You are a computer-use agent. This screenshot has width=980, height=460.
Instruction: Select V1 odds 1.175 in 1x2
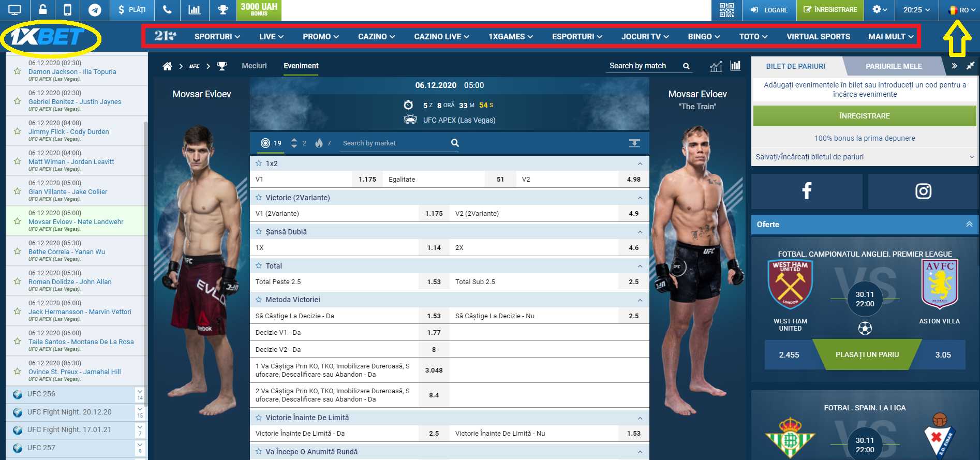[x=367, y=179]
